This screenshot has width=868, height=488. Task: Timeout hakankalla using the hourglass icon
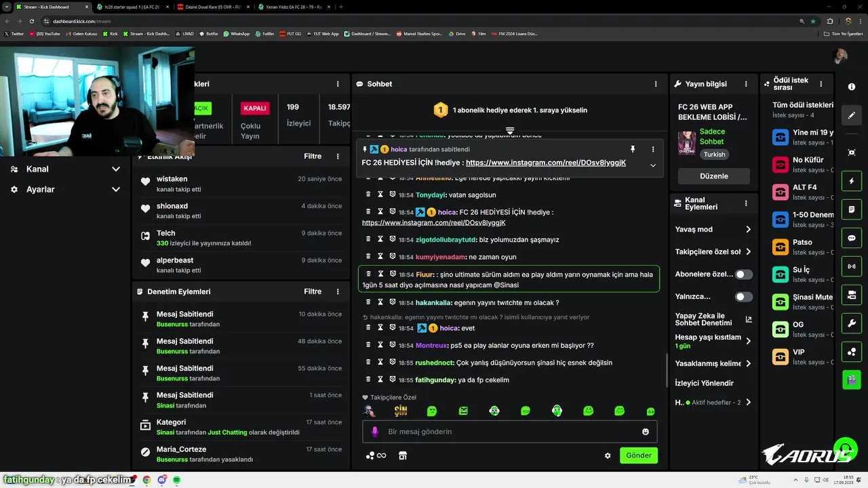click(380, 302)
